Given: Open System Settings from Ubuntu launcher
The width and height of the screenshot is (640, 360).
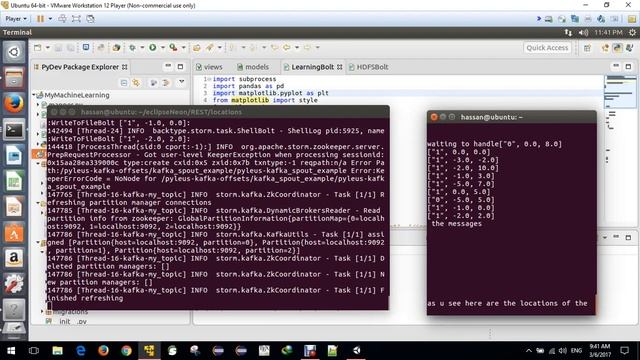Looking at the screenshot, I should [x=14, y=284].
